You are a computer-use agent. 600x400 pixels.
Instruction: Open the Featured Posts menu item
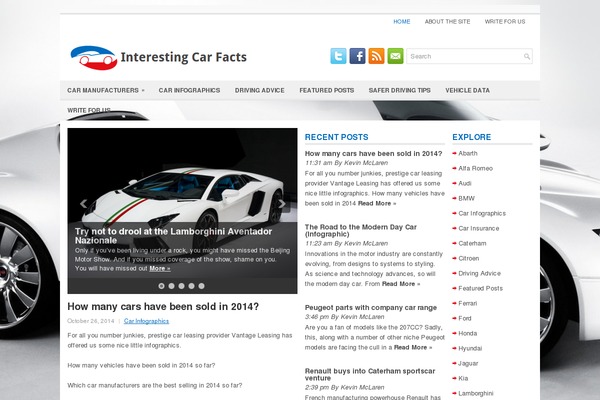pyautogui.click(x=327, y=90)
